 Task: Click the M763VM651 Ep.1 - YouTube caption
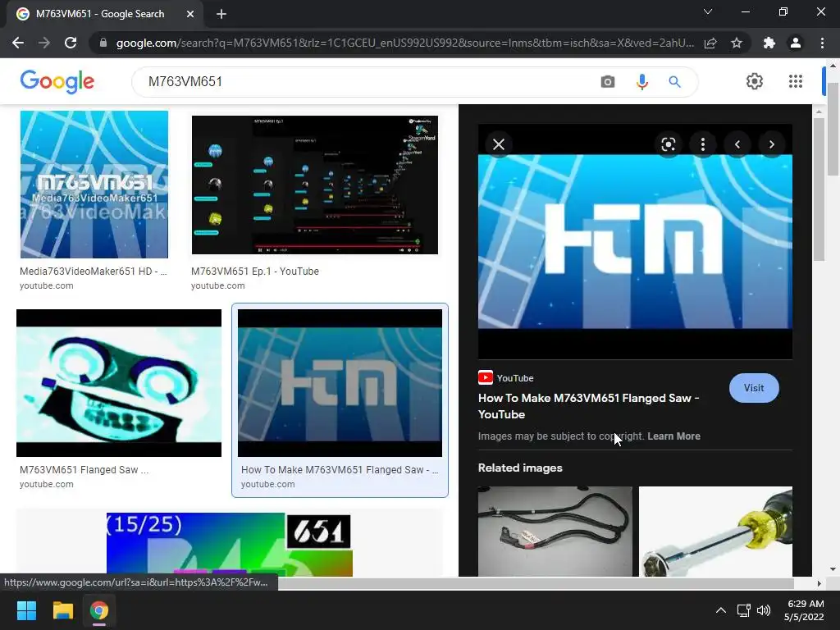pos(255,271)
